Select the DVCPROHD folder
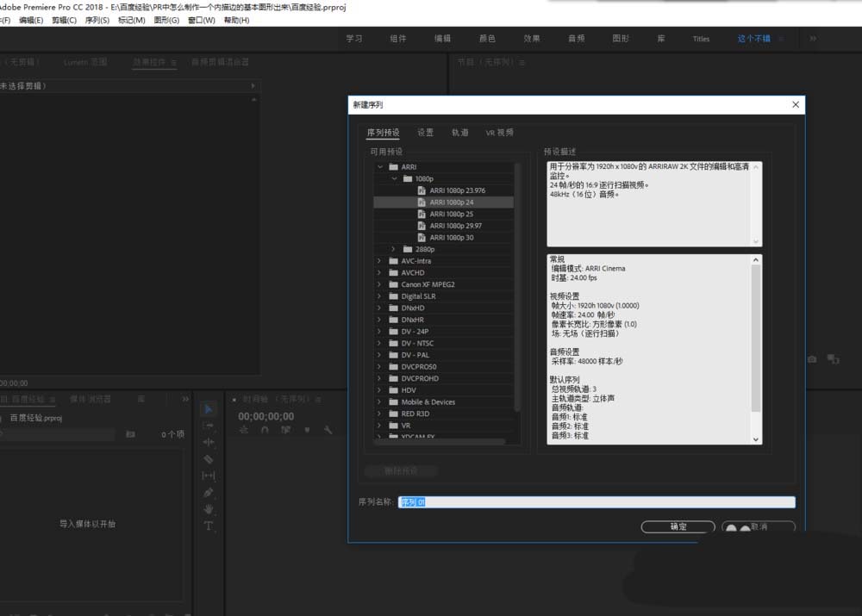The image size is (862, 616). click(444, 378)
